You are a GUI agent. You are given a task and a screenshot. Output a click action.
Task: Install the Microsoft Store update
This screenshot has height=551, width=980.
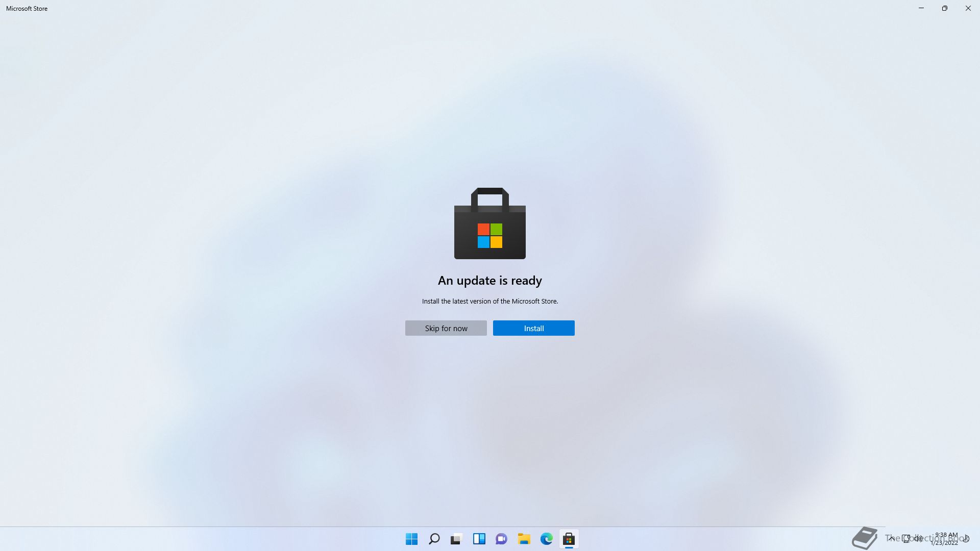coord(533,328)
